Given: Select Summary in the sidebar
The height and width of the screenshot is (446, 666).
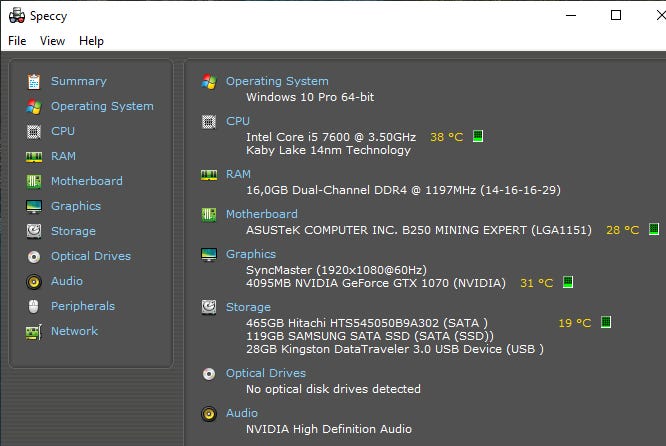Looking at the screenshot, I should pyautogui.click(x=79, y=81).
